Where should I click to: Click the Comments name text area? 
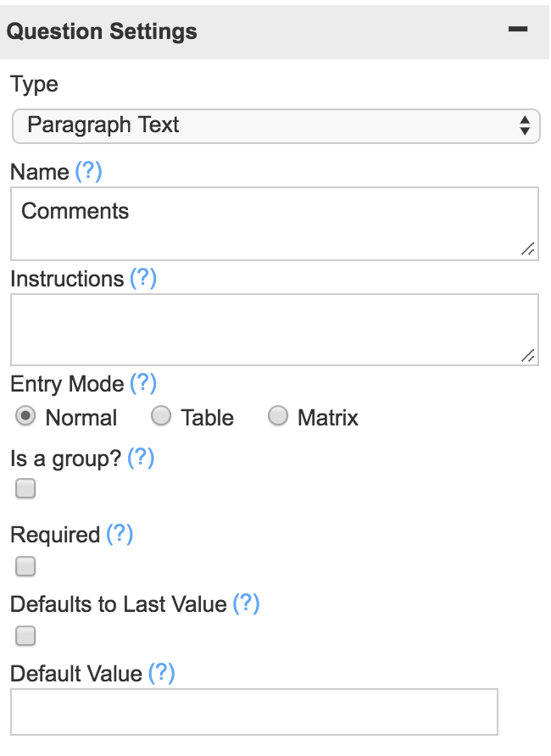tap(275, 222)
